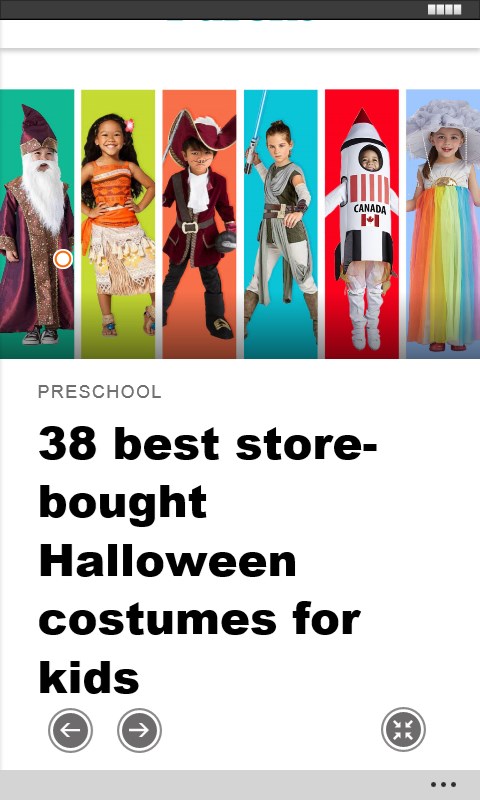
Task: Open the three-dot more options menu
Action: 443,785
